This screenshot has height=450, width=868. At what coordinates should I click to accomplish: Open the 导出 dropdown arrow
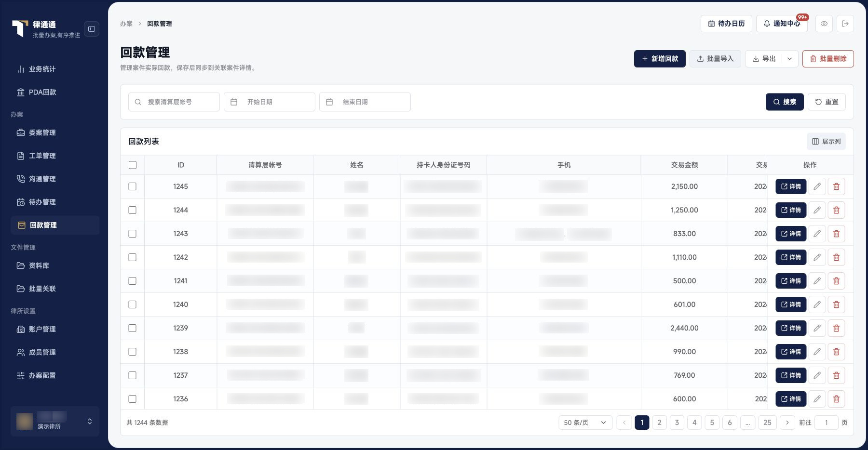789,59
